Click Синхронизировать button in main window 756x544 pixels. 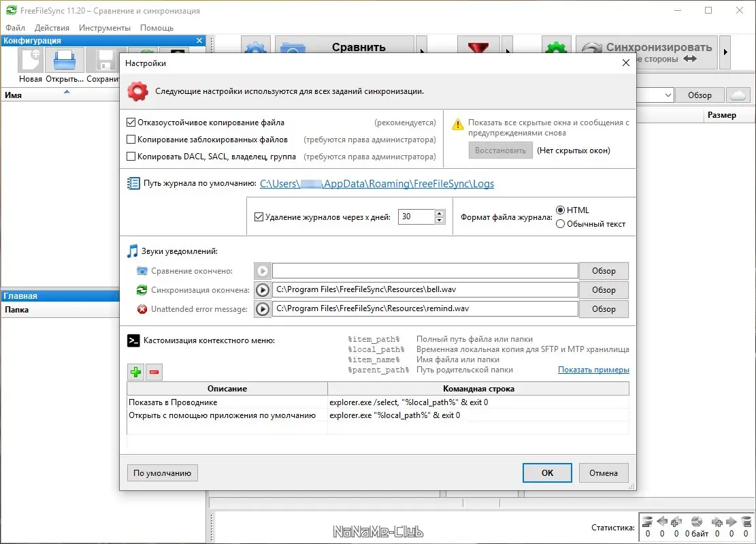point(646,52)
